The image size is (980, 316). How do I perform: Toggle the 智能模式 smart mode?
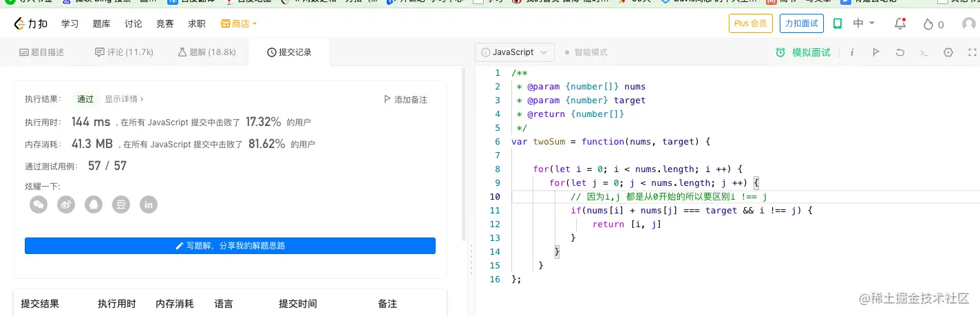(585, 52)
